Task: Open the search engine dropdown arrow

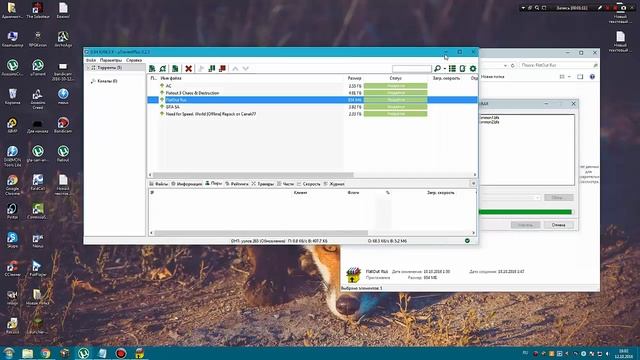Action: pyautogui.click(x=444, y=69)
